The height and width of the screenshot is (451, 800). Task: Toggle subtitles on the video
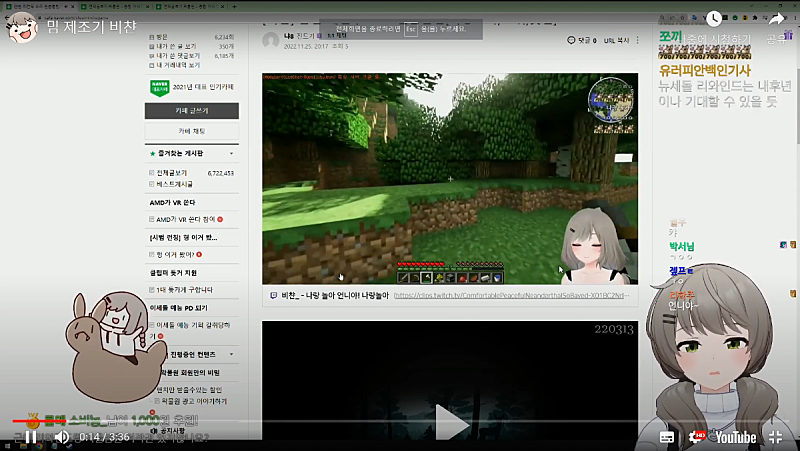point(667,437)
